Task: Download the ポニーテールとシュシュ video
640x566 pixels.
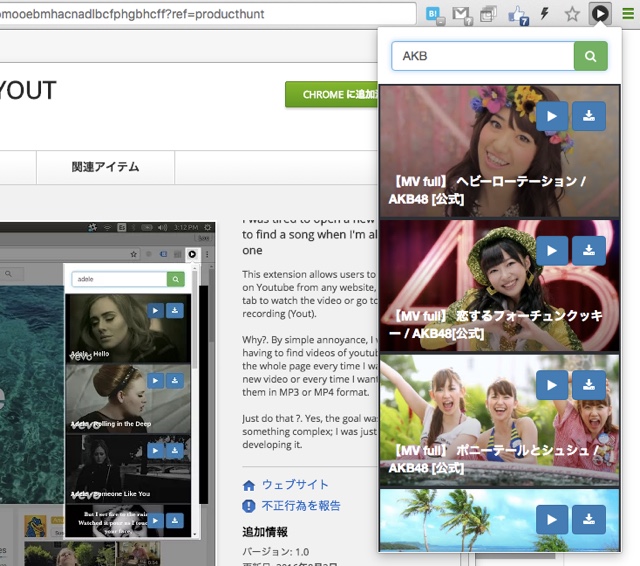Action: 589,385
